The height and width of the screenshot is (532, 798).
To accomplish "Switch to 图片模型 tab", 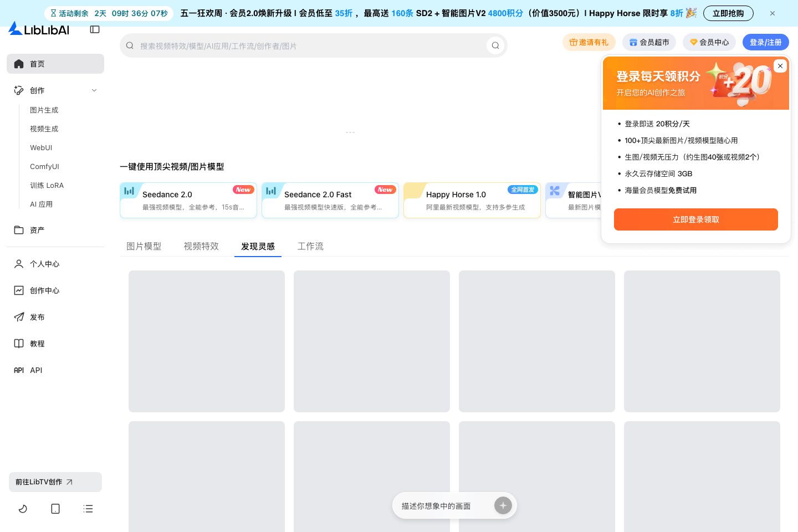I will click(144, 247).
